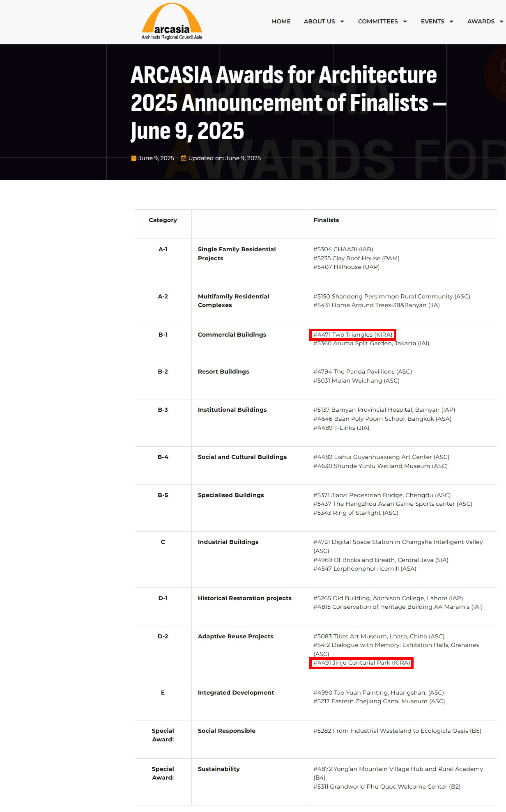Click the #5083 Tibet Art Museum entry

coord(379,636)
